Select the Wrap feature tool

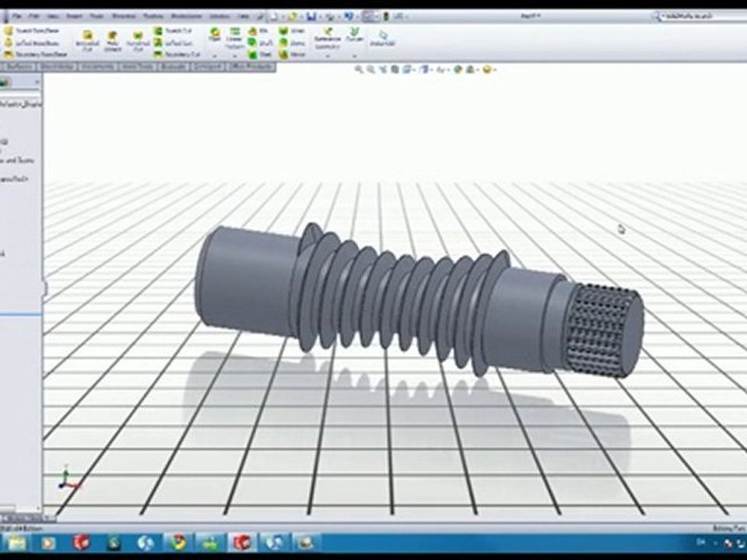[292, 30]
